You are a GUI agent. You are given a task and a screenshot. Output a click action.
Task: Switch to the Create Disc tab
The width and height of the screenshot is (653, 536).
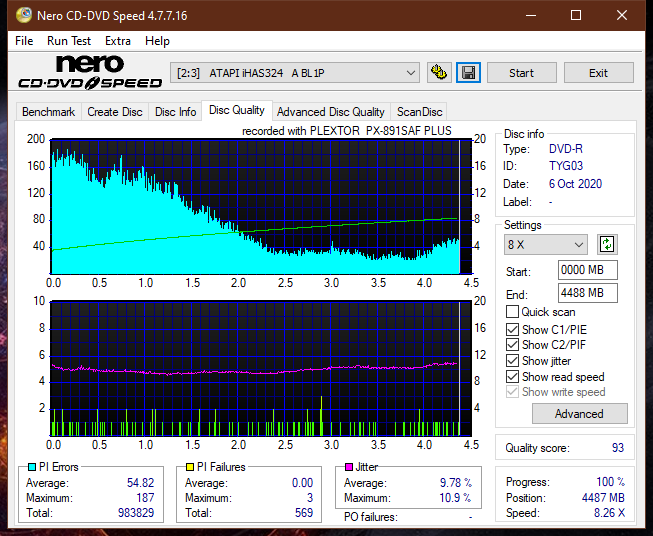click(x=115, y=112)
